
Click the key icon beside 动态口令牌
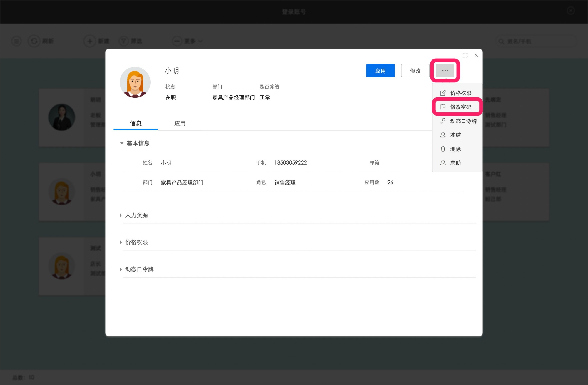(x=443, y=121)
